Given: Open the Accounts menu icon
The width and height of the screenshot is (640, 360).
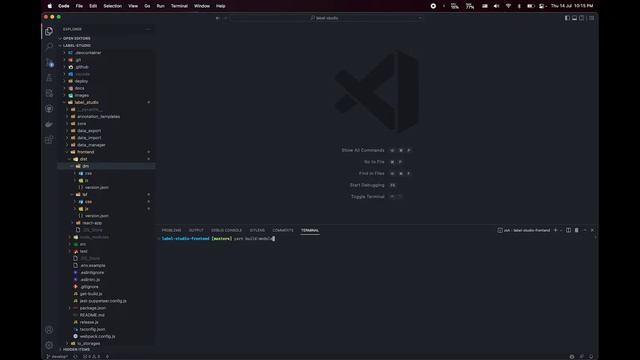Looking at the screenshot, I should (x=49, y=330).
